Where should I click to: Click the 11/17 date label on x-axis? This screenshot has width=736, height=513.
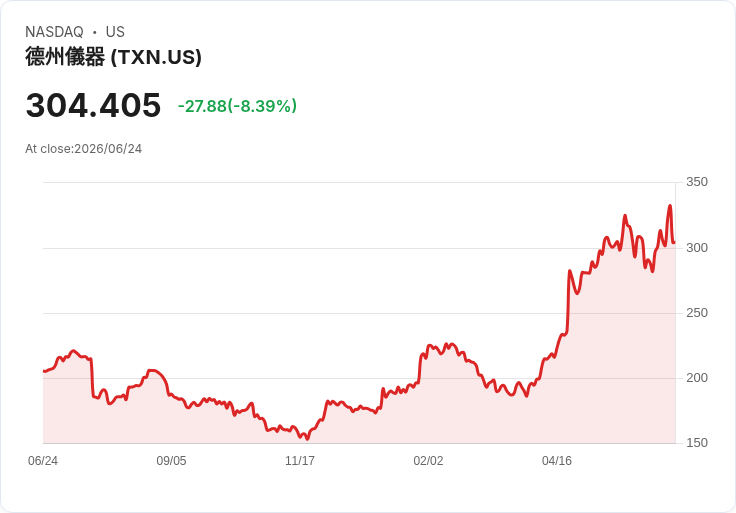(x=300, y=461)
